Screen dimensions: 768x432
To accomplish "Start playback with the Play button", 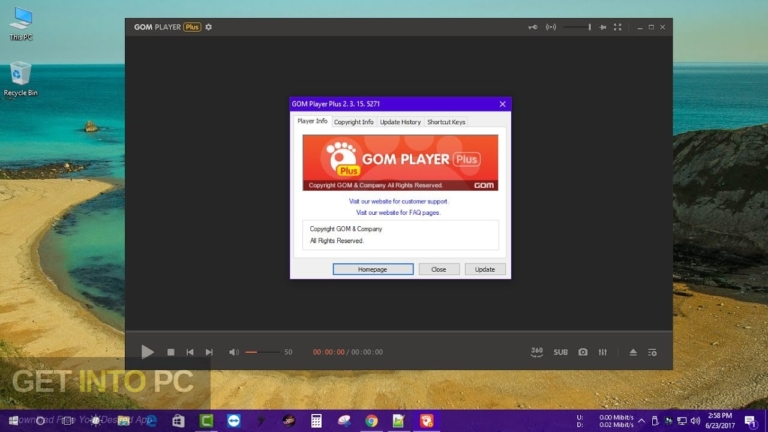I will (147, 352).
